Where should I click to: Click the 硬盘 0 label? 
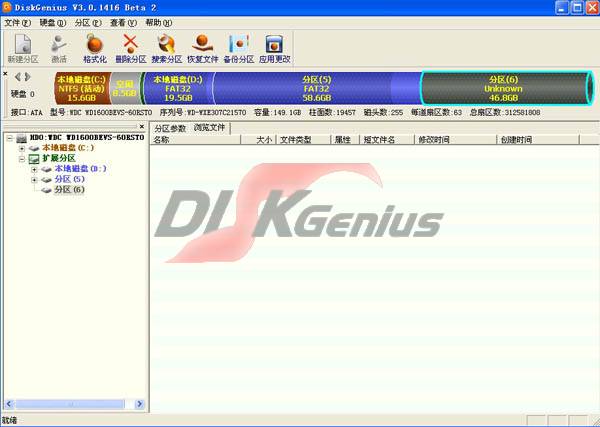22,94
